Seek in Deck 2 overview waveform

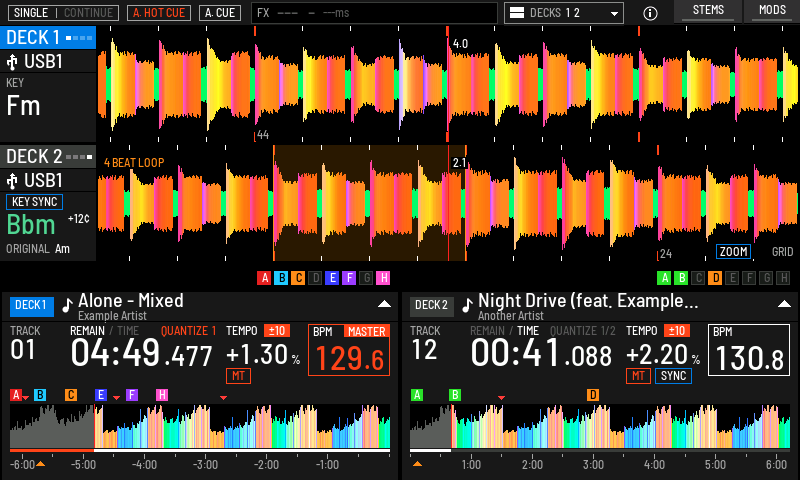click(600, 426)
